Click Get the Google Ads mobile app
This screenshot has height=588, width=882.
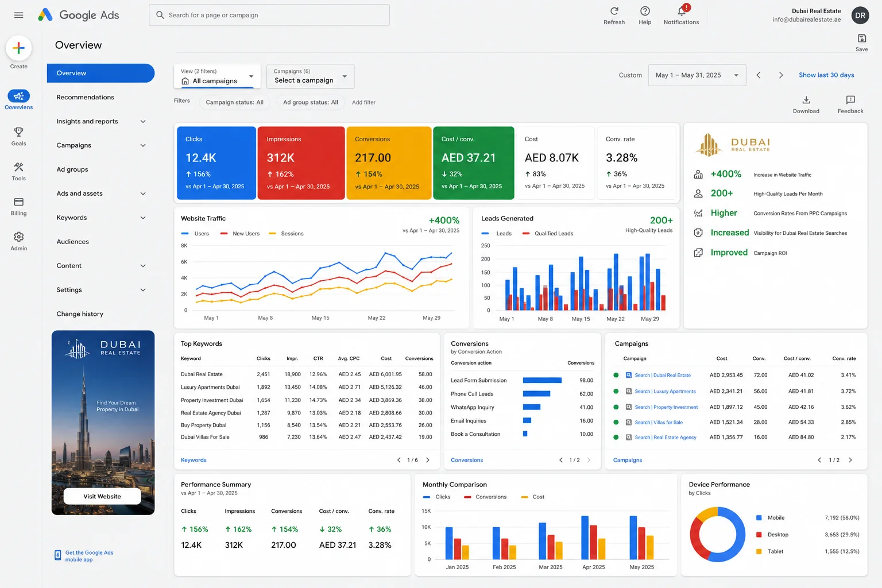[x=89, y=556]
